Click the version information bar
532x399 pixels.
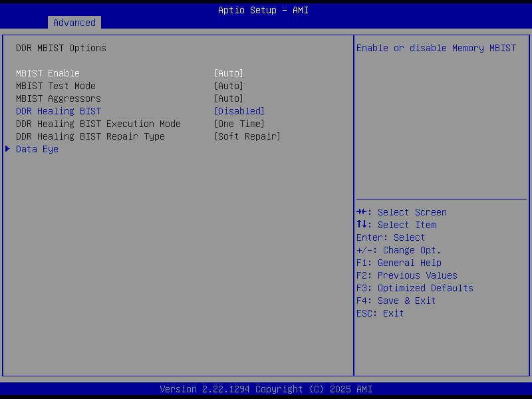(266, 389)
